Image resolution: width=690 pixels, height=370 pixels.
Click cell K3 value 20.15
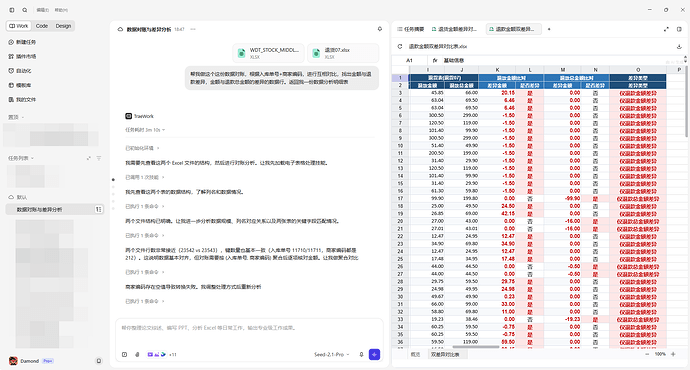pos(497,93)
